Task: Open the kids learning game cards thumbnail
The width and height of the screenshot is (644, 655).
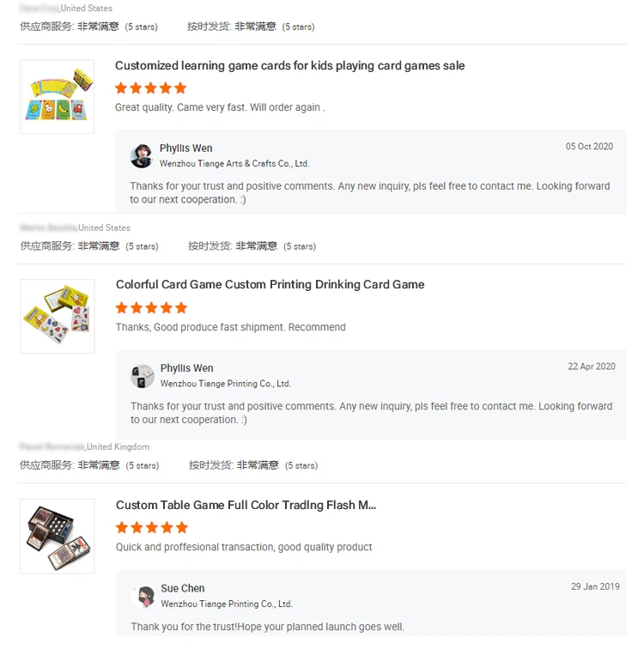Action: (x=58, y=96)
